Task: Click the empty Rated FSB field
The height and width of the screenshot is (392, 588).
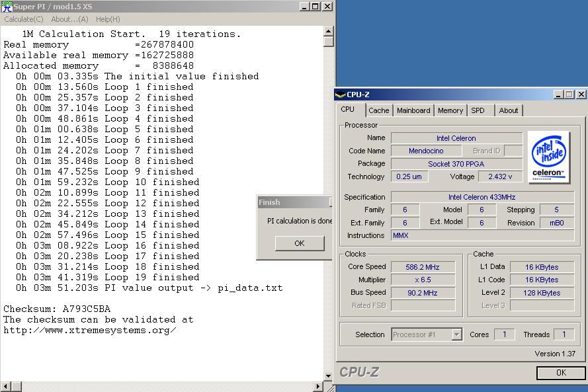Action: pos(423,305)
